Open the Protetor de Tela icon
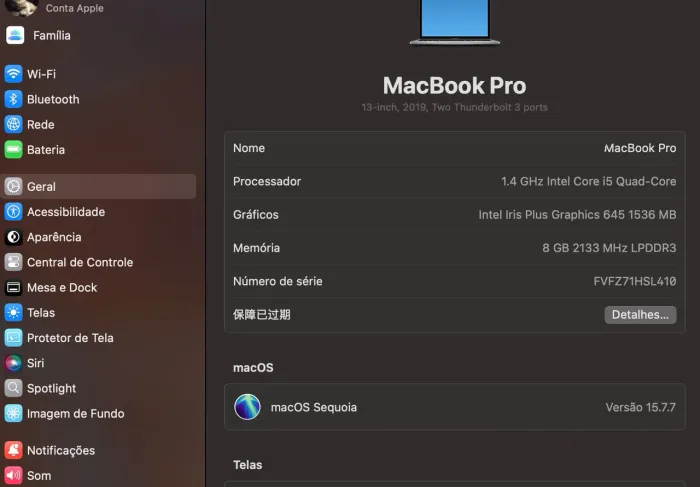 pos(13,338)
